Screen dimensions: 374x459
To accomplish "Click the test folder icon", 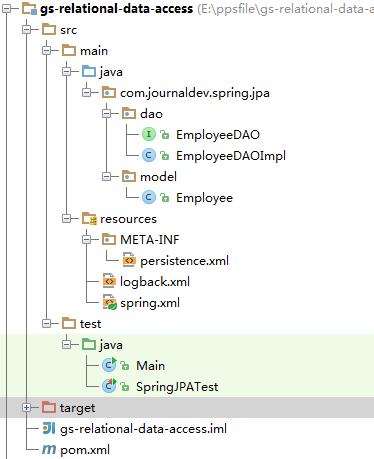I will coord(69,324).
